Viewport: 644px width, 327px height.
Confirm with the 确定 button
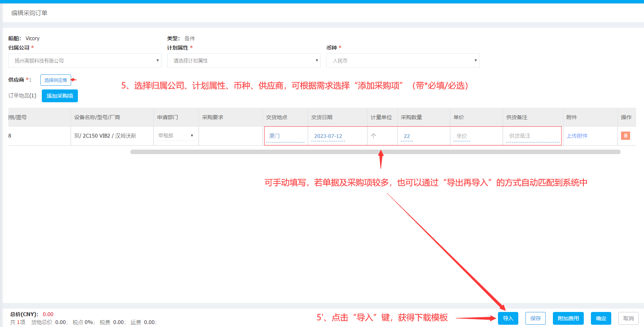point(601,318)
